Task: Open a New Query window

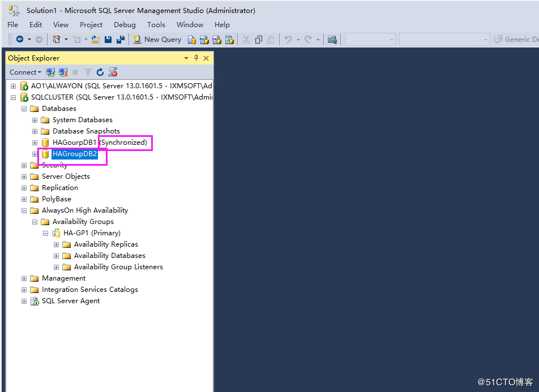Action: (x=157, y=39)
